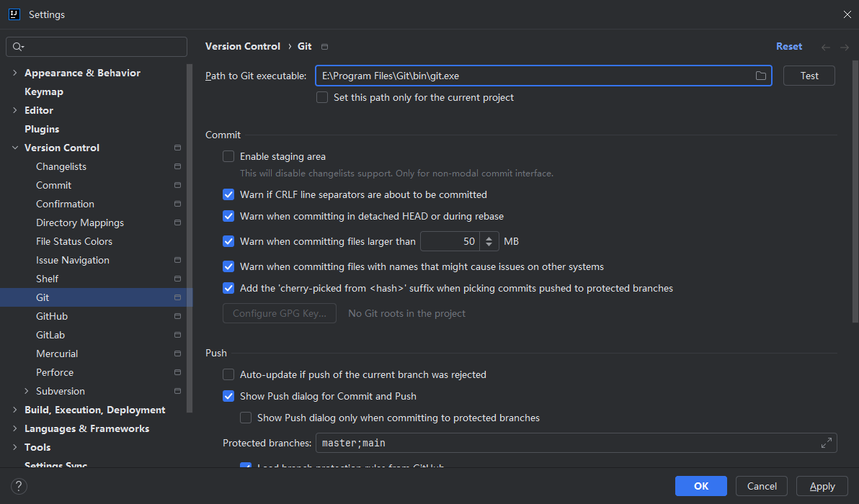Click project-level icon on GitHub row
The height and width of the screenshot is (504, 859).
177,316
